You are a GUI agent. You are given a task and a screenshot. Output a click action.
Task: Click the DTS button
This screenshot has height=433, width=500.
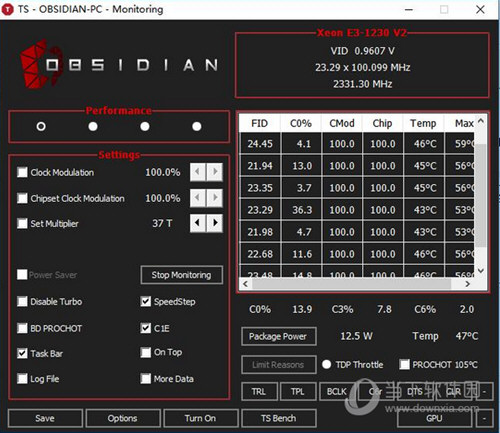point(415,391)
